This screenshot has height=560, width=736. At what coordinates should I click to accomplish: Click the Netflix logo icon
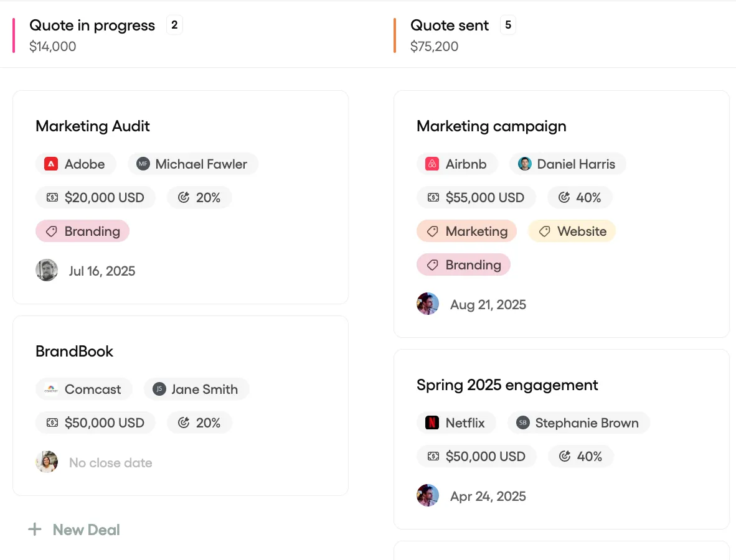click(432, 422)
